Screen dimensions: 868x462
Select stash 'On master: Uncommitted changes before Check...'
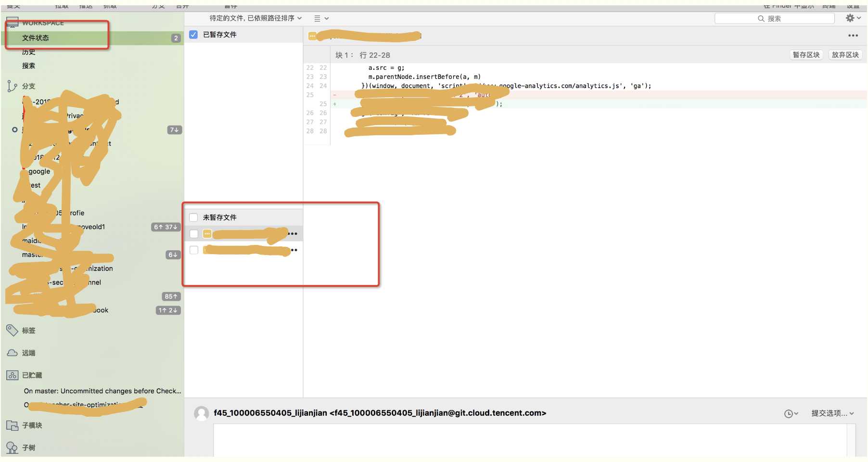102,391
